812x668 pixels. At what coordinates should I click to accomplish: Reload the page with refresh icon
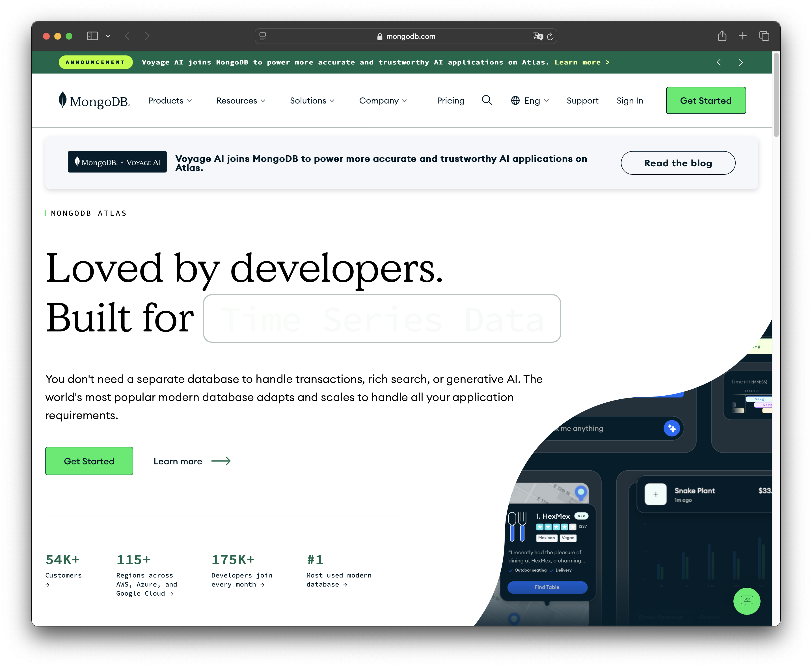tap(550, 36)
